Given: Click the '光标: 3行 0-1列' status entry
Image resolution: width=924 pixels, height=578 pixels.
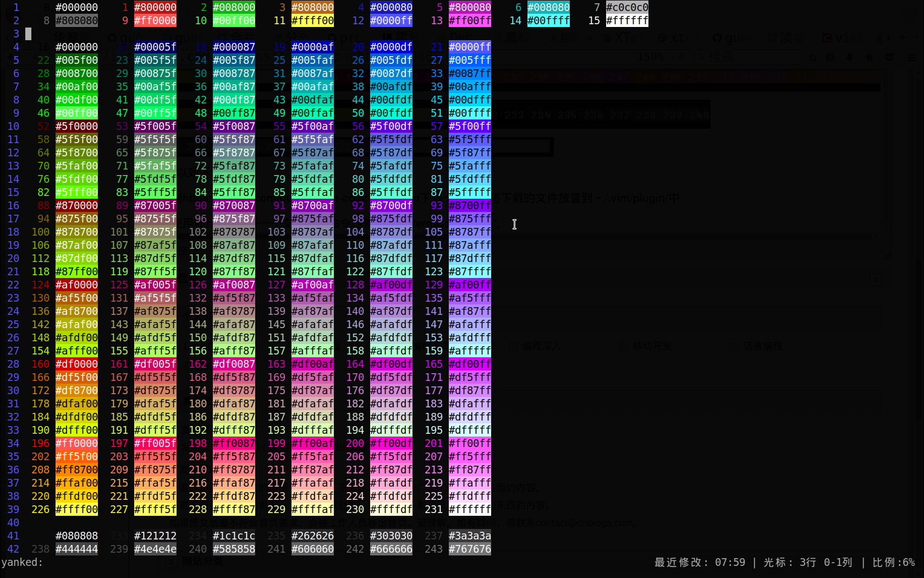Looking at the screenshot, I should pyautogui.click(x=808, y=563).
